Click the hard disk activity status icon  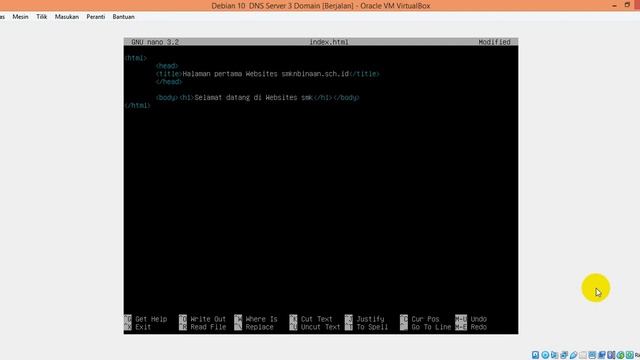click(536, 355)
